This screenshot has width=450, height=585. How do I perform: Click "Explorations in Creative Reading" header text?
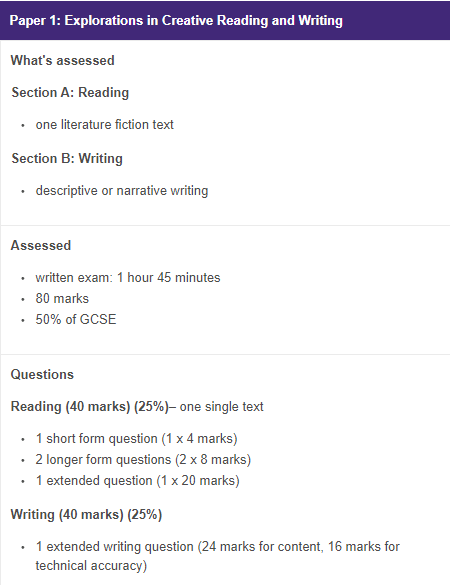[x=166, y=21]
